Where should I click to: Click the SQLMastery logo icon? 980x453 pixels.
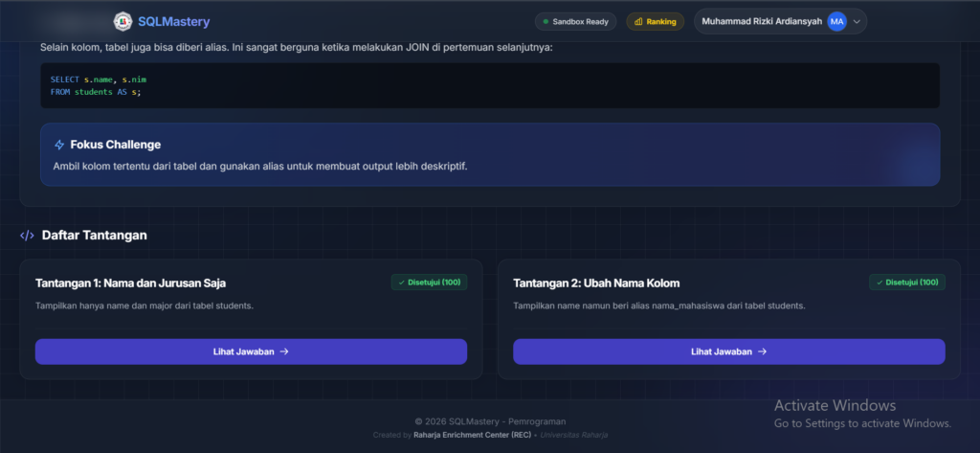click(x=122, y=21)
